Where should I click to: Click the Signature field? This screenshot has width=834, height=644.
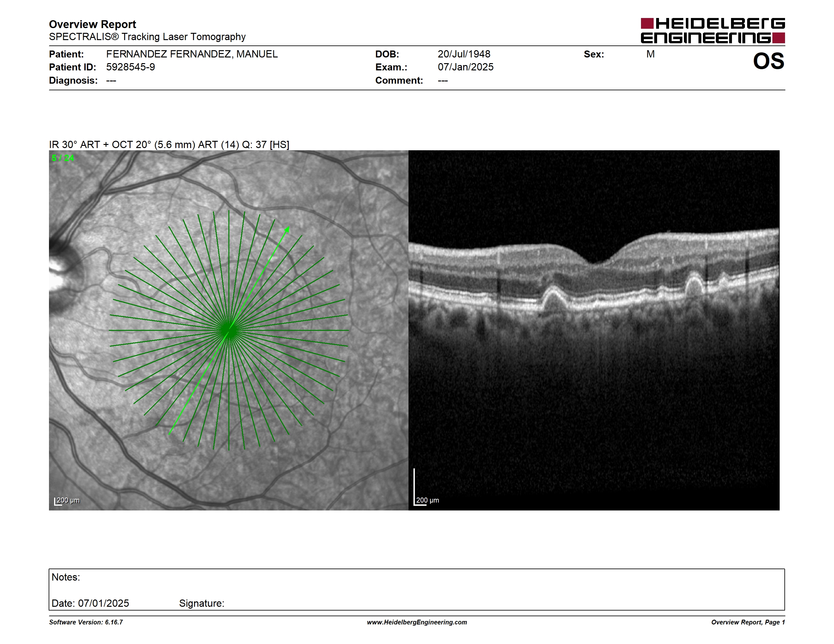point(202,603)
